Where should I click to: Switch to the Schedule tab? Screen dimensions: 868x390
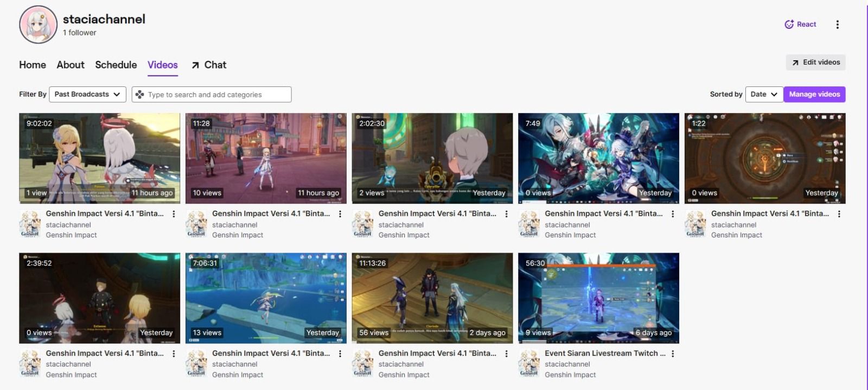[116, 65]
